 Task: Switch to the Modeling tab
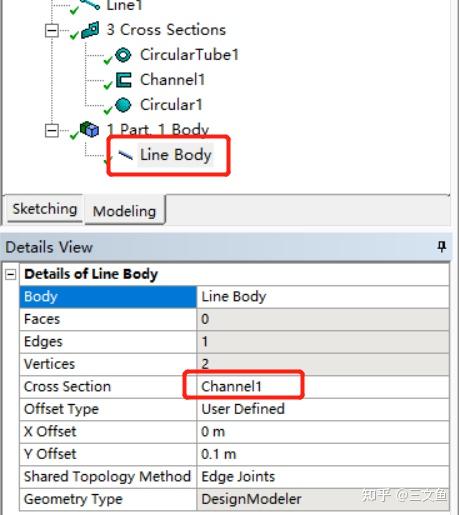(124, 211)
